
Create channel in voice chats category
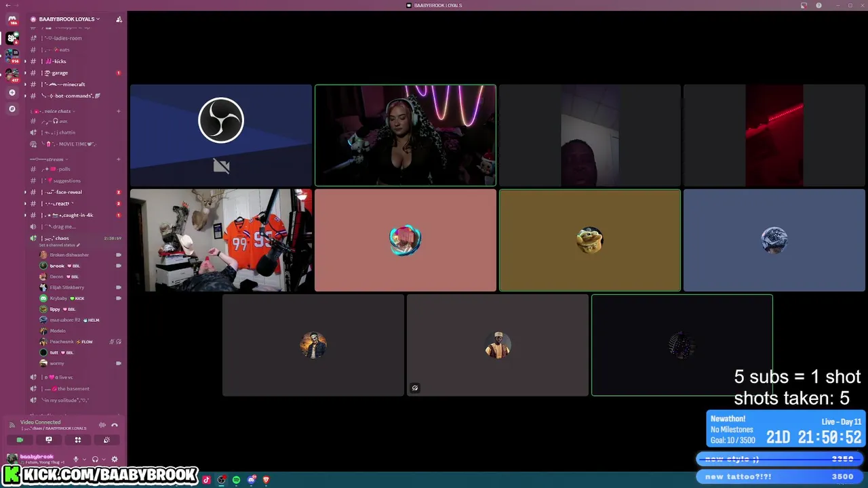pos(119,111)
